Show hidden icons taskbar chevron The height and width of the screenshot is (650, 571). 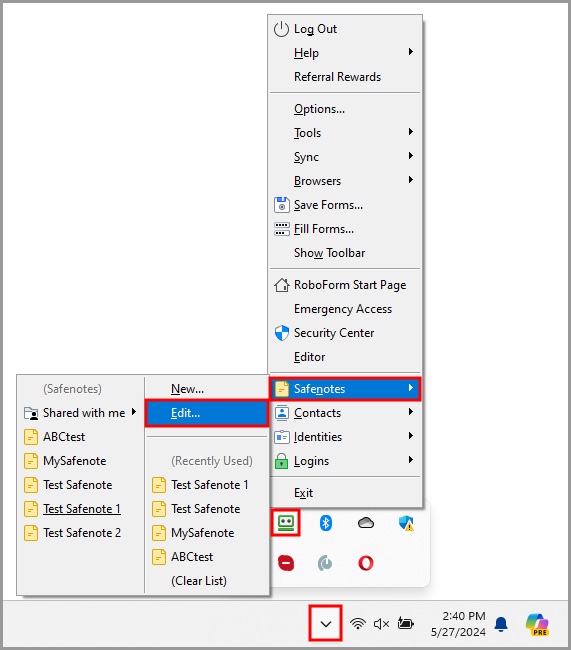[x=326, y=623]
